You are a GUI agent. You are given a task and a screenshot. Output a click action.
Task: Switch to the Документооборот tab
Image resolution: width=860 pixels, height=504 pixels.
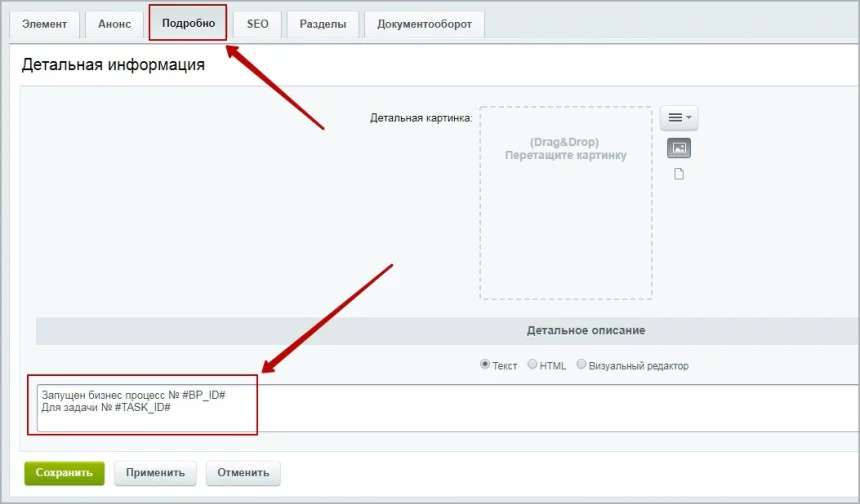tap(424, 24)
